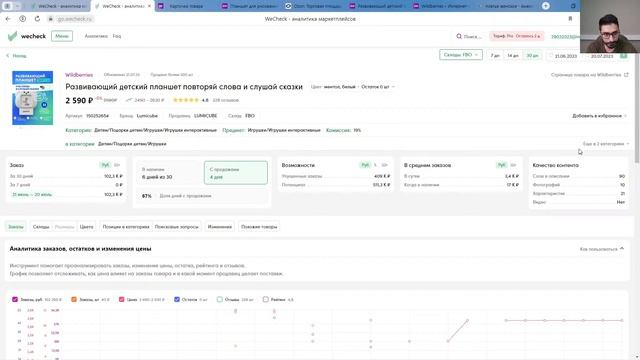Click the page vertical scrollbar
This screenshot has height=360, width=640.
[x=637, y=108]
